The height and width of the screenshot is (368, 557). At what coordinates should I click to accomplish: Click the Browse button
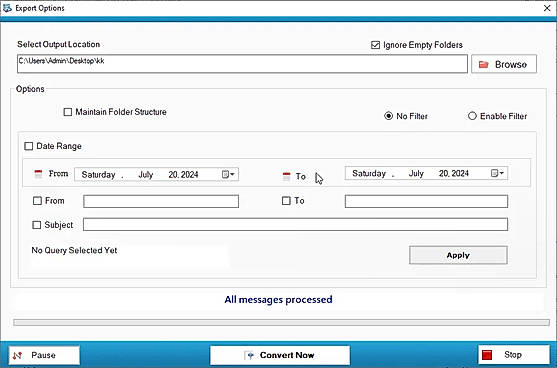coord(504,64)
